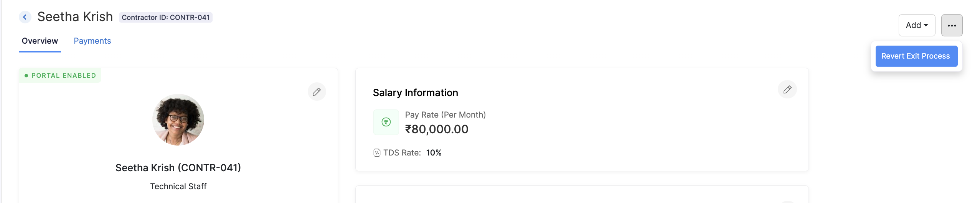Open the three-dot more options menu
980x203 pixels.
pyautogui.click(x=952, y=25)
